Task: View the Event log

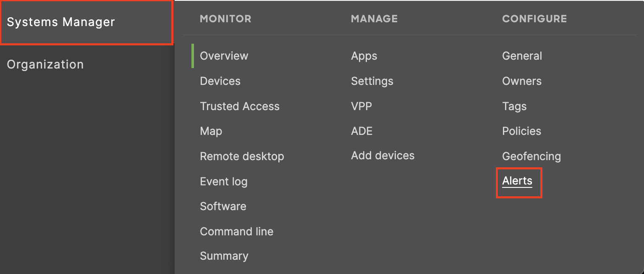Action: 223,182
